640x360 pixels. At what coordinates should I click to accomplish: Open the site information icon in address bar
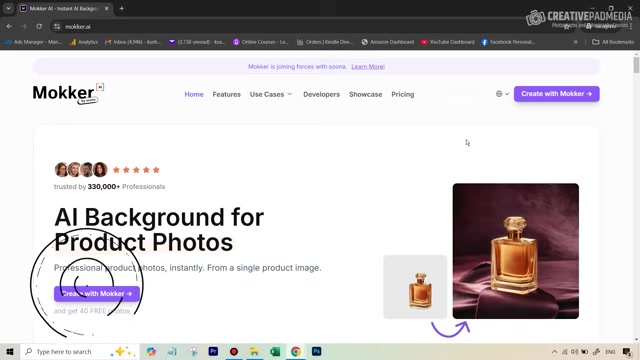coord(57,27)
